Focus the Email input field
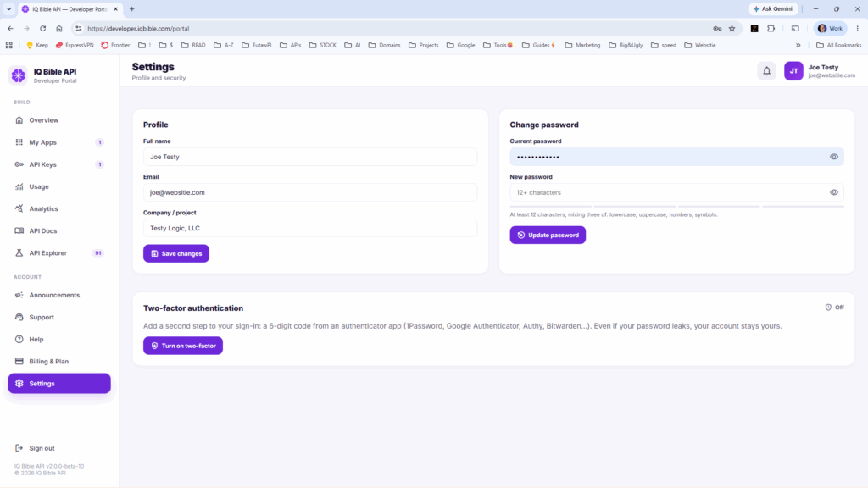 click(310, 192)
